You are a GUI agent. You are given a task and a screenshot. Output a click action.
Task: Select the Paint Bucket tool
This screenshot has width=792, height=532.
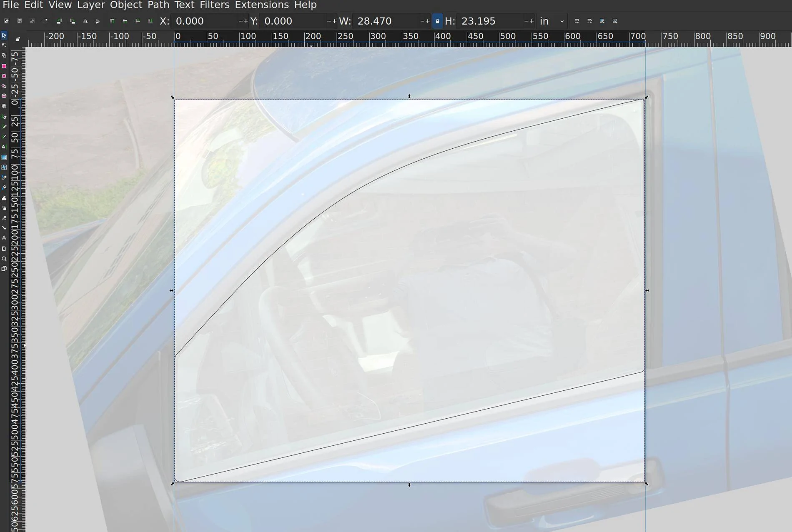tap(4, 187)
